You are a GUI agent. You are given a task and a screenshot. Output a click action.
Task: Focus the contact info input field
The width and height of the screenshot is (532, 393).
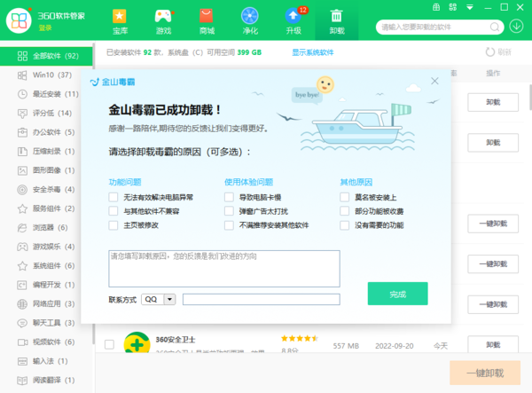[262, 299]
